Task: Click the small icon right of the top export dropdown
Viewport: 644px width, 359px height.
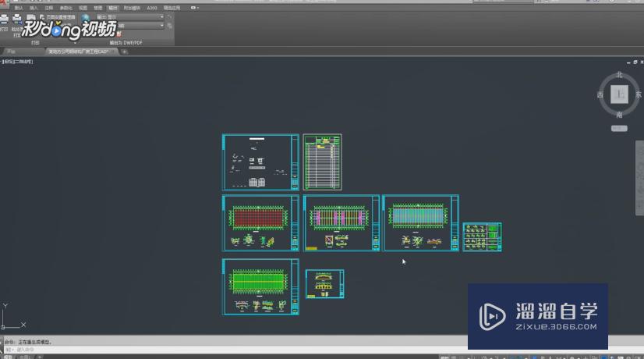Action: point(170,17)
